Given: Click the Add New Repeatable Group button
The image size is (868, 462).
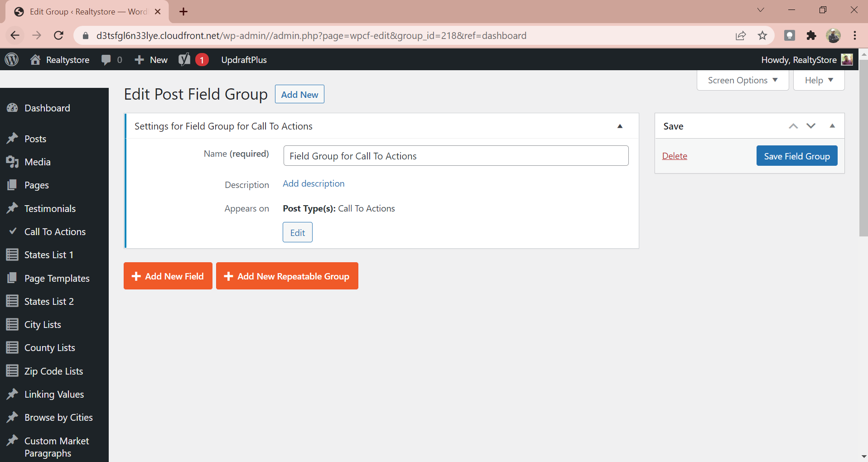Looking at the screenshot, I should pos(287,276).
